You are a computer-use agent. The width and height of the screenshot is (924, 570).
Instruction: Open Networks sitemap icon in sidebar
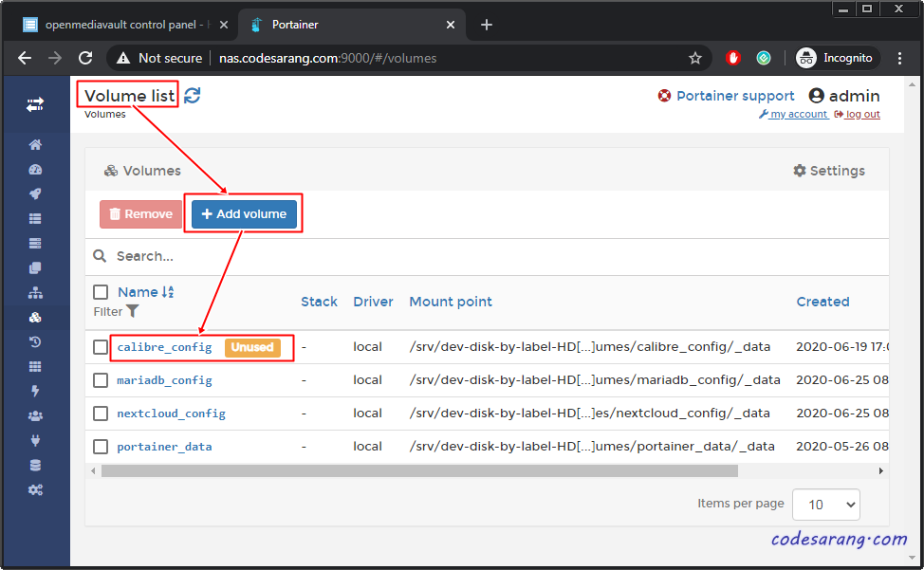click(x=35, y=293)
